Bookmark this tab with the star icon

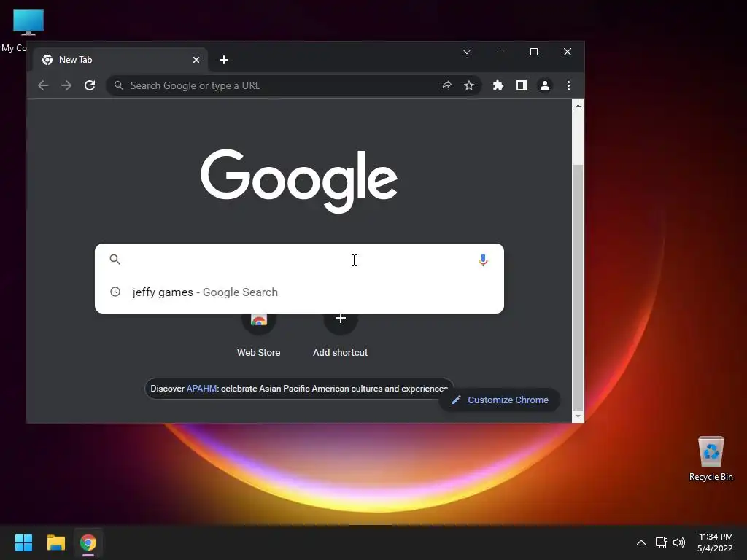[469, 85]
